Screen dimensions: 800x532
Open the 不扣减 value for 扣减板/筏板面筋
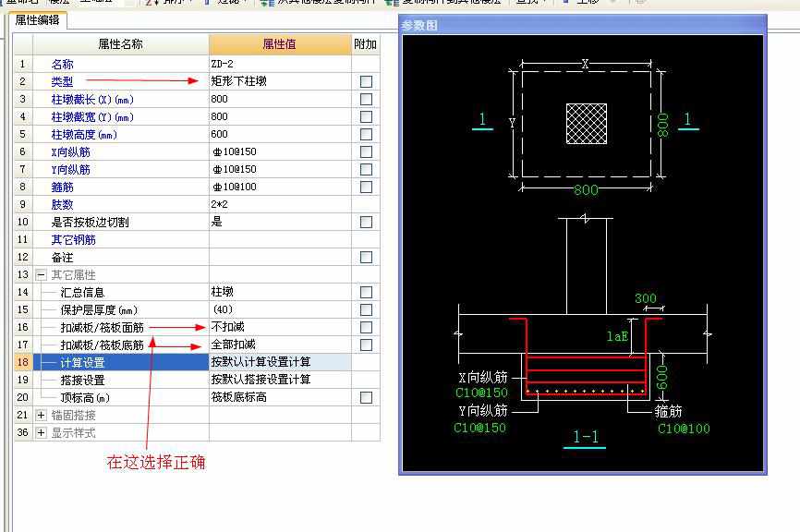click(x=280, y=327)
